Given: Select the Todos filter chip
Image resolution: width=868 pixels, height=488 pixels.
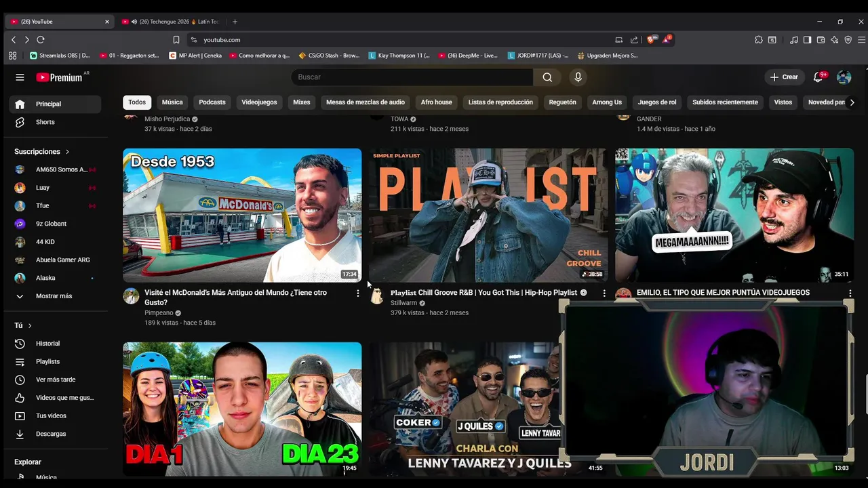Looking at the screenshot, I should click(137, 102).
